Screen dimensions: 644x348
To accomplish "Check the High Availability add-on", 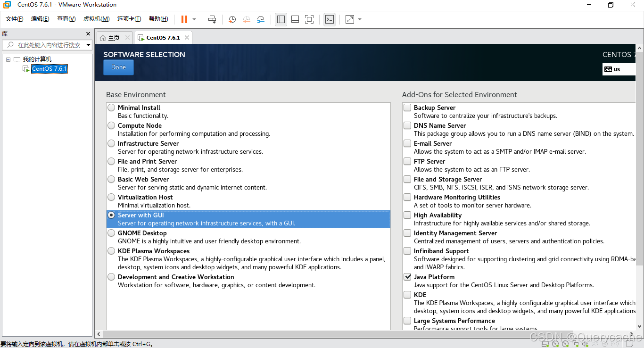I will pyautogui.click(x=407, y=215).
